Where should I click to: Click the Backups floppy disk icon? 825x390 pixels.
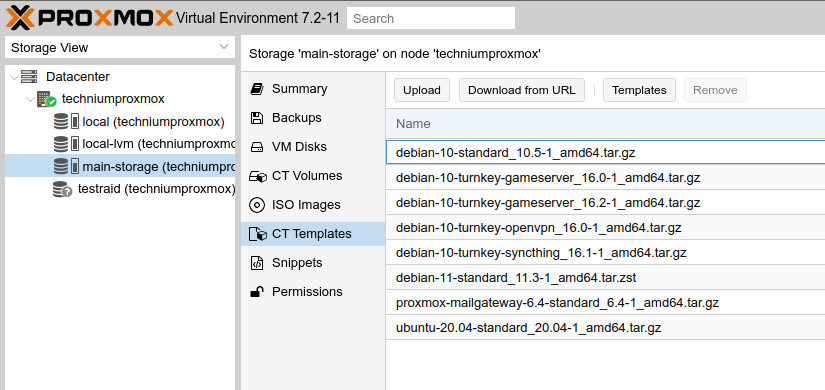click(x=257, y=118)
